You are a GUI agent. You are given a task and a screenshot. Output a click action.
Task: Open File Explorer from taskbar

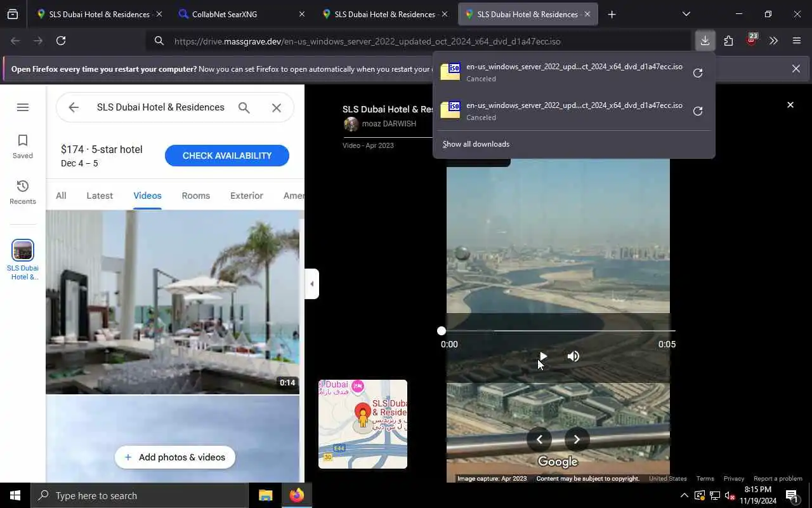pos(265,495)
